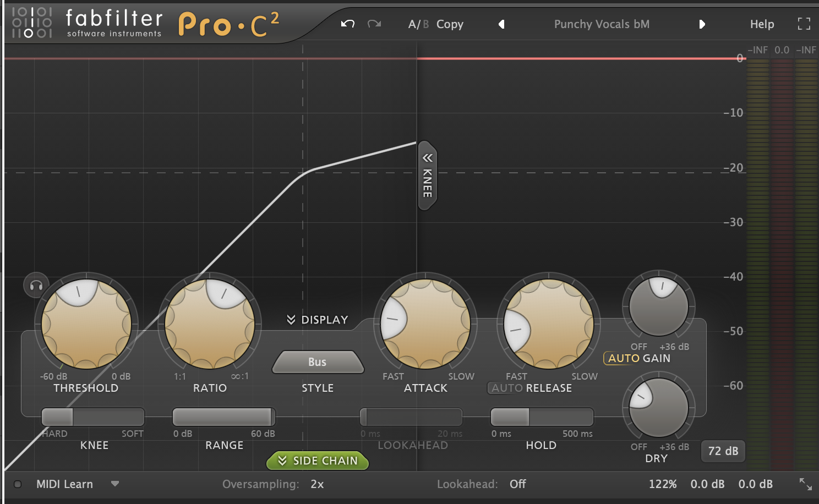Collapse the DISPLAY section
The image size is (819, 504).
point(318,320)
